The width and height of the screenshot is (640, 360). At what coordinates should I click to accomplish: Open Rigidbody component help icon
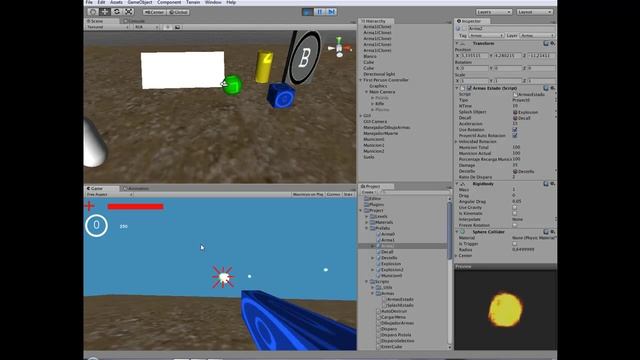(546, 184)
